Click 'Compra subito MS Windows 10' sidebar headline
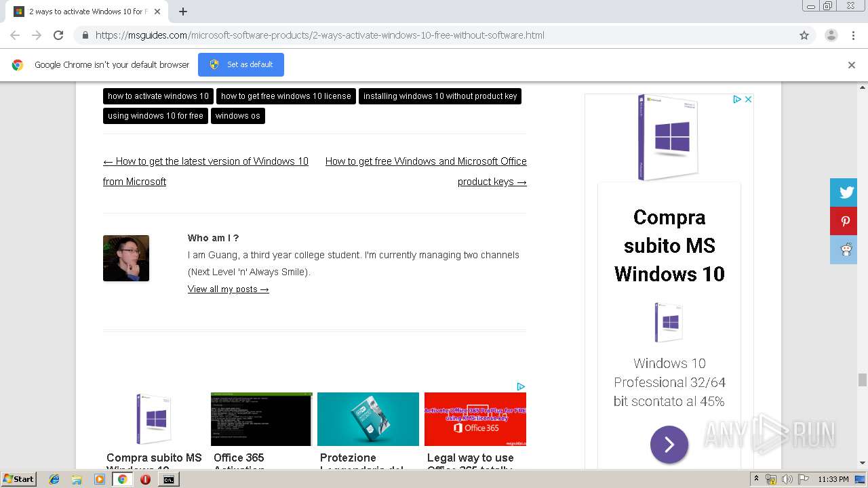 (669, 245)
